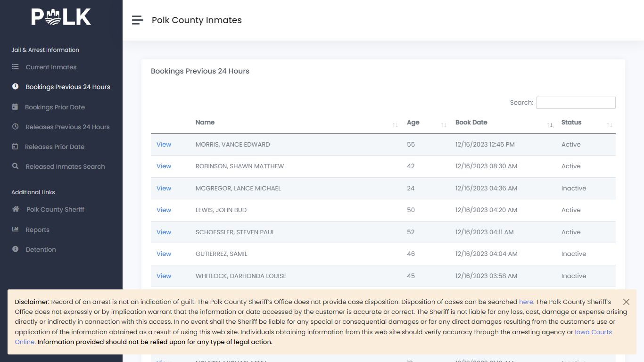This screenshot has height=362, width=644.
Task: View record for MORRIS, VANCE EDWARD
Action: [164, 144]
